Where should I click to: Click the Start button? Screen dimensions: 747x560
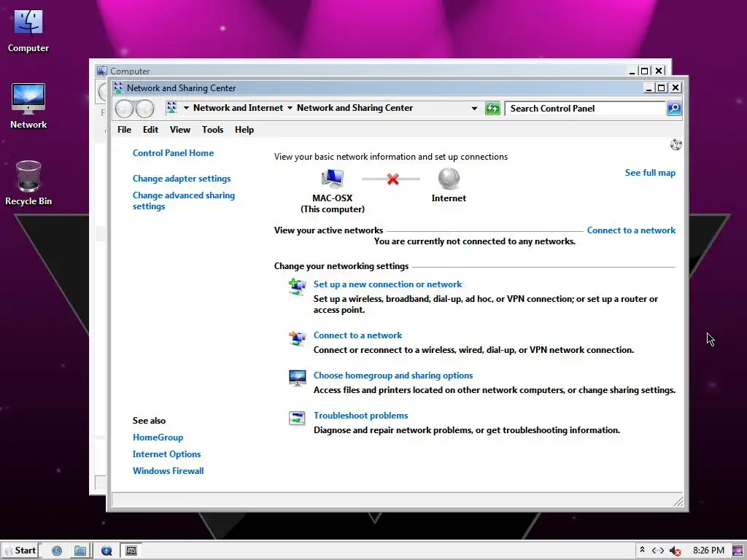[20, 551]
